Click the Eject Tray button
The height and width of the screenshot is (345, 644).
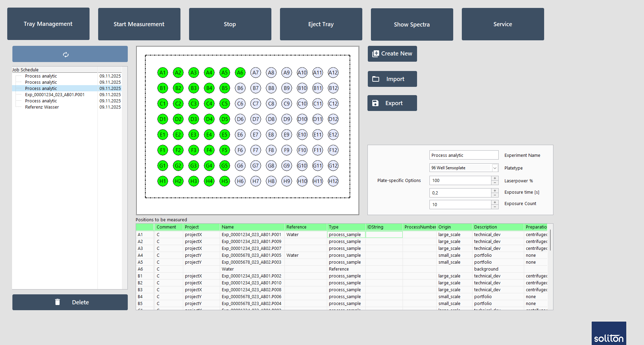[x=321, y=24]
